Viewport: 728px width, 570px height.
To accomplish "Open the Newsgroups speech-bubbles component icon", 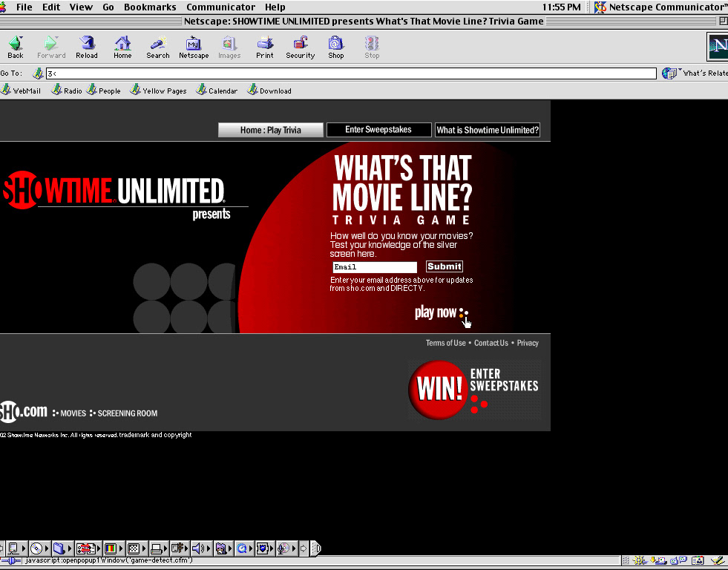I will click(x=678, y=560).
